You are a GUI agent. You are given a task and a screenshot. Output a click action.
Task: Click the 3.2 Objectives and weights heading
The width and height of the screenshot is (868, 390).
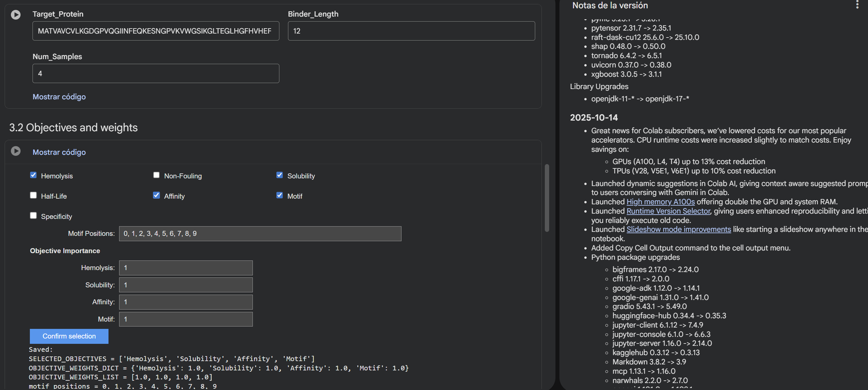(x=73, y=128)
